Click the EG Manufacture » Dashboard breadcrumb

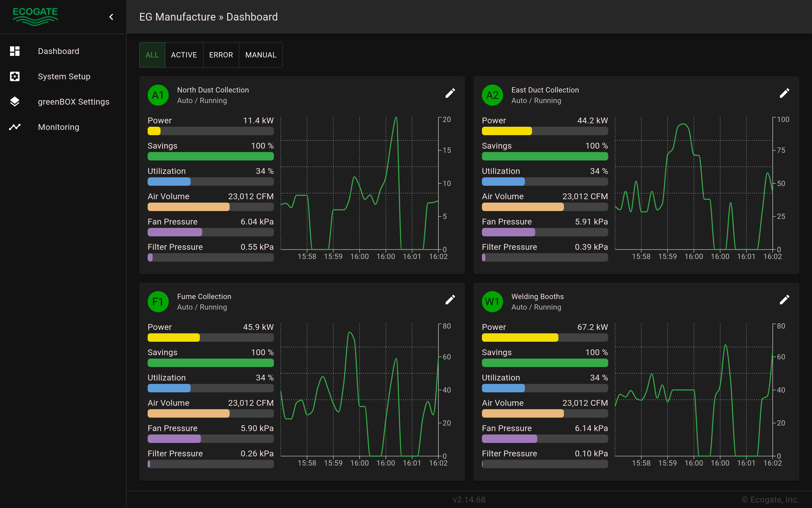[x=208, y=17]
